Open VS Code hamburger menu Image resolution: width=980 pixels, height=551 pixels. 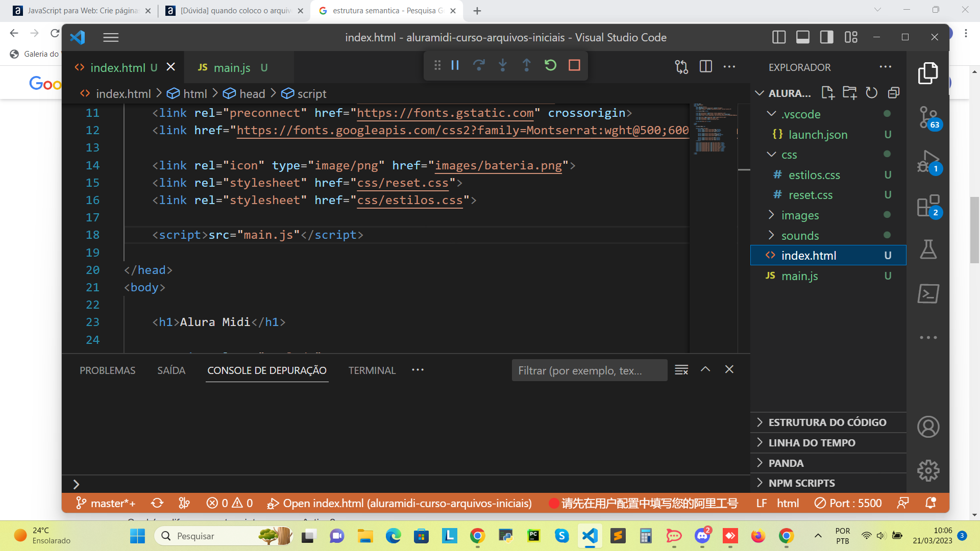click(111, 37)
